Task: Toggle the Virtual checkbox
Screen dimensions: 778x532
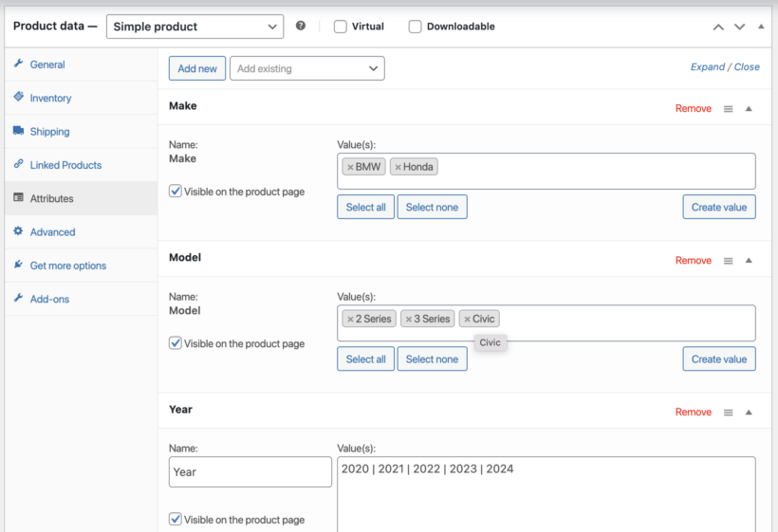Action: click(340, 27)
